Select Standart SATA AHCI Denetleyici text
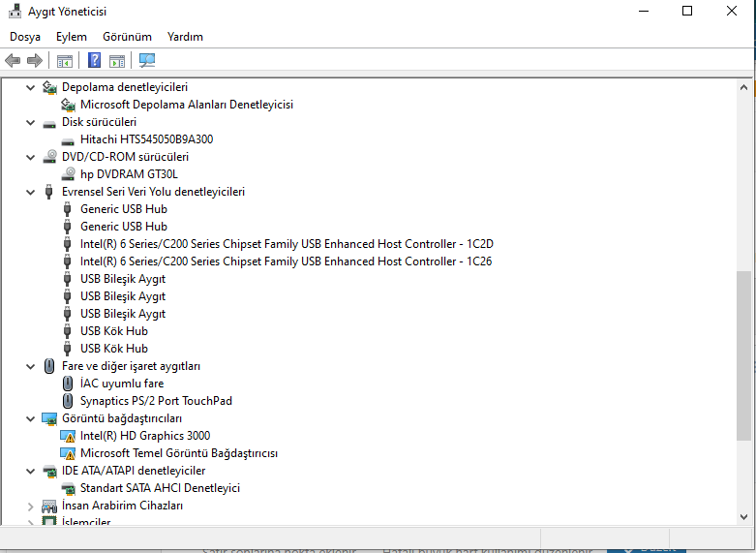Viewport: 756px width, 553px height. click(x=160, y=488)
